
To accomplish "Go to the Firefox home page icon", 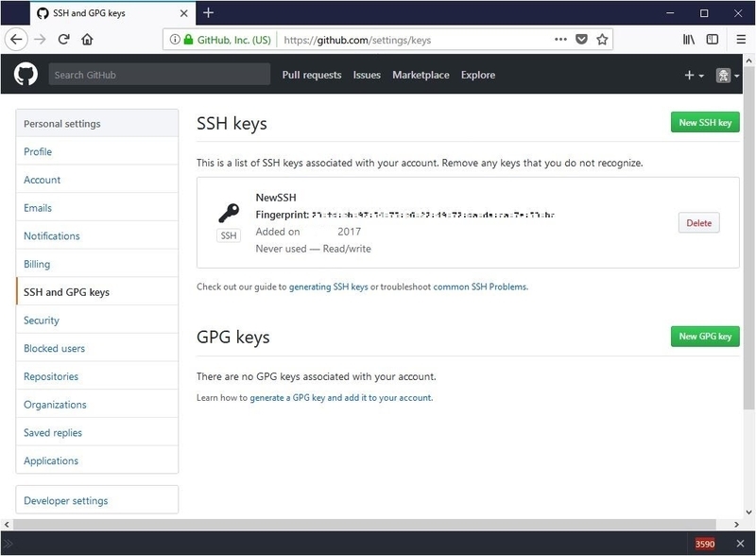I will coord(88,40).
